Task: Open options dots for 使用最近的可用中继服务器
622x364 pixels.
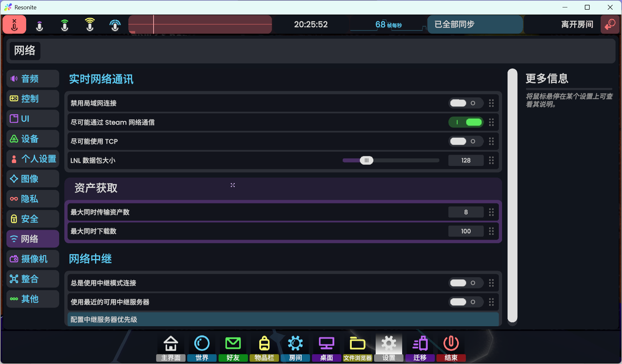Action: (491, 302)
